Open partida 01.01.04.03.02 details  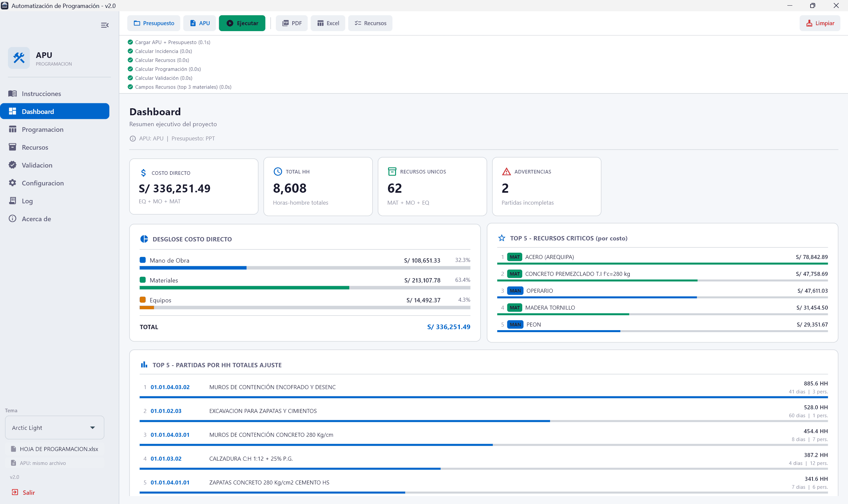(170, 387)
